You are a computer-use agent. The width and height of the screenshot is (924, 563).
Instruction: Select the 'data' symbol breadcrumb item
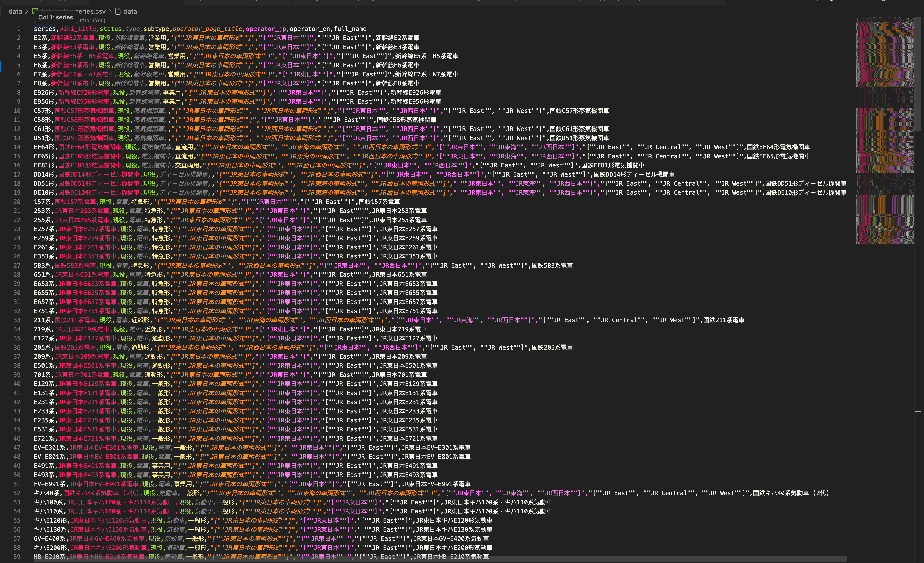coord(130,11)
